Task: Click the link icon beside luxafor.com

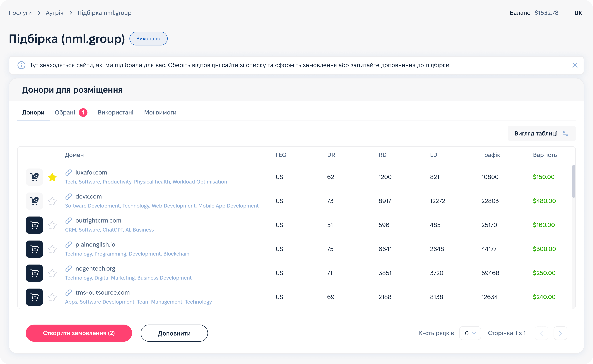Action: [69, 172]
